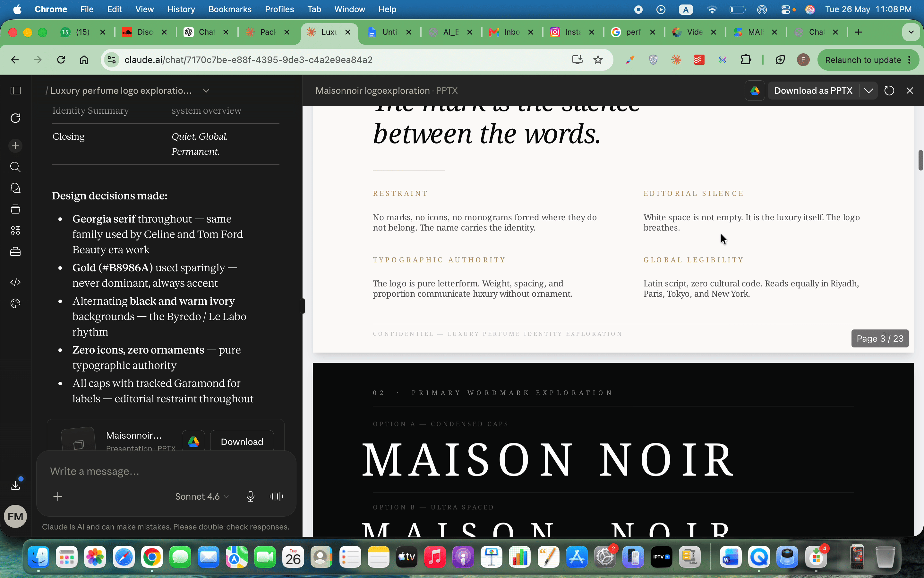Toggle the Claude sidebar panel icon
The width and height of the screenshot is (924, 578).
click(x=16, y=91)
